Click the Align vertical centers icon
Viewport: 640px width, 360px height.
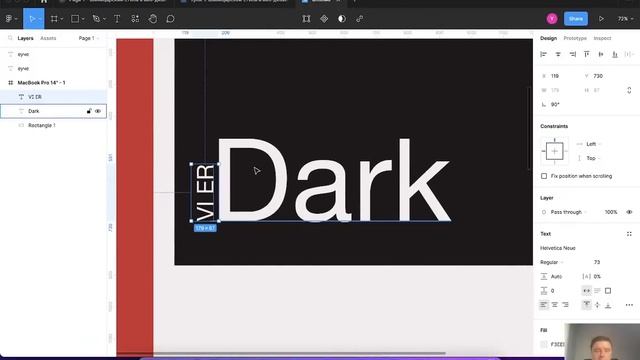pos(601,54)
